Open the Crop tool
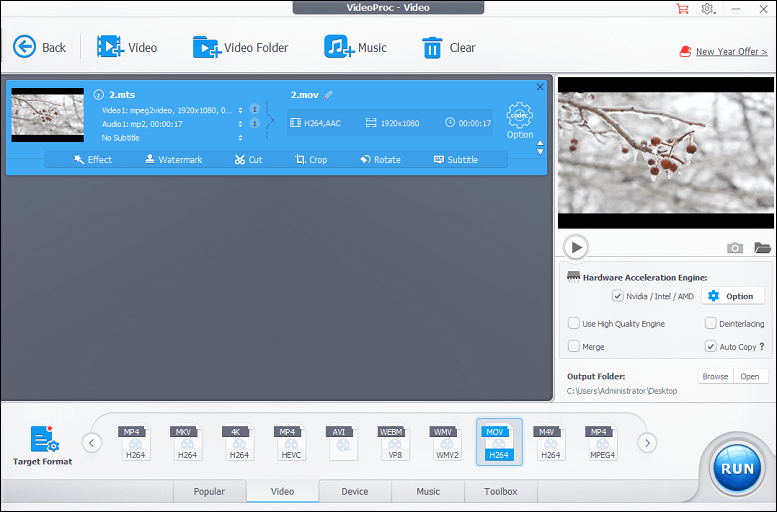 click(x=311, y=160)
